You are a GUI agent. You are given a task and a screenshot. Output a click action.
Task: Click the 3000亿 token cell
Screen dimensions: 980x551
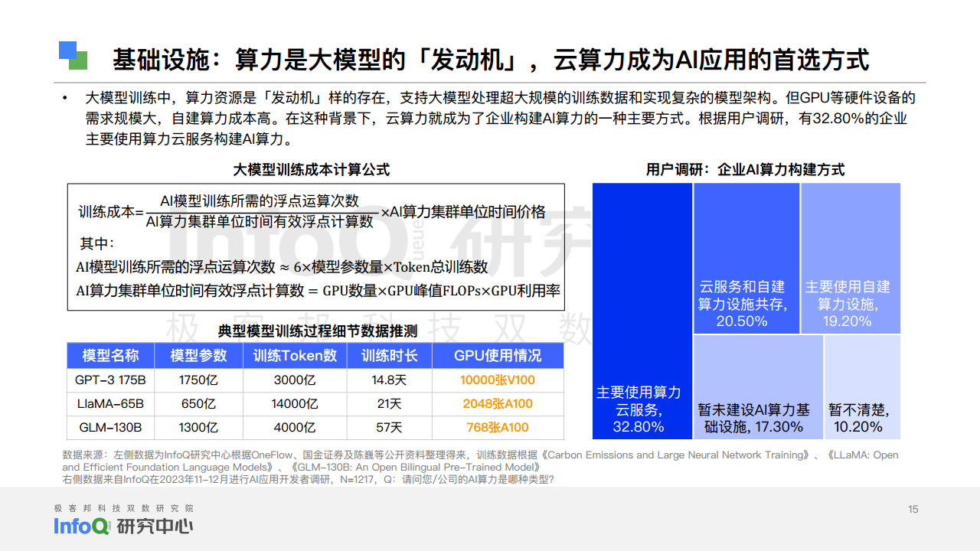coord(295,380)
